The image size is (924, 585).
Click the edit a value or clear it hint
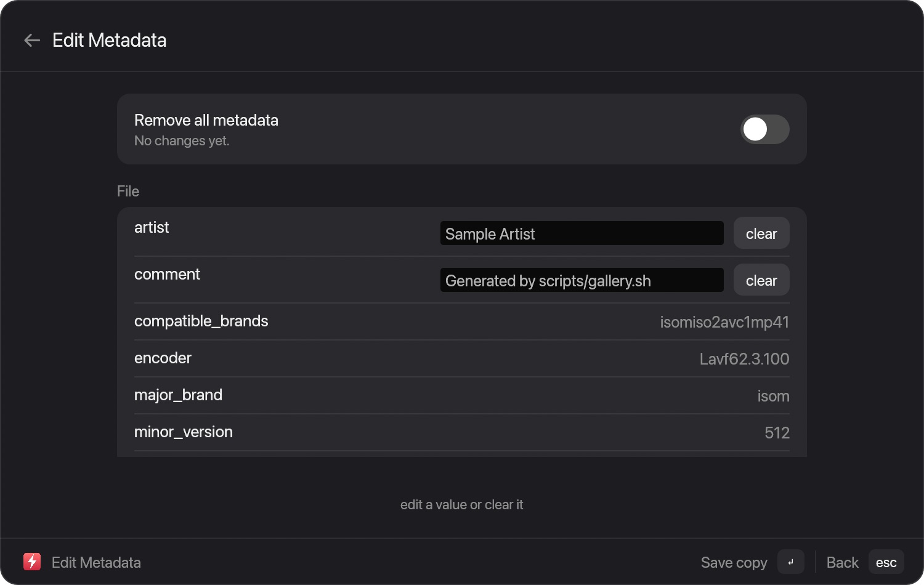(x=461, y=505)
